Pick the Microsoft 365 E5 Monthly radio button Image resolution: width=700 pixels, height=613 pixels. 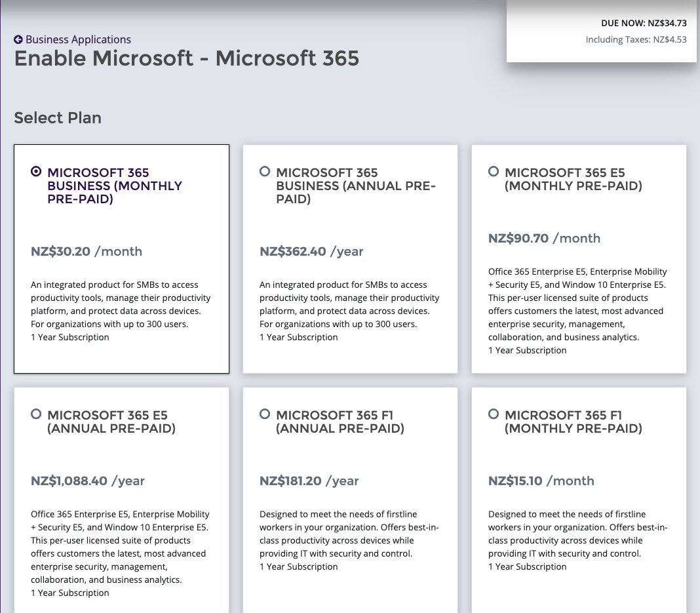click(x=494, y=172)
